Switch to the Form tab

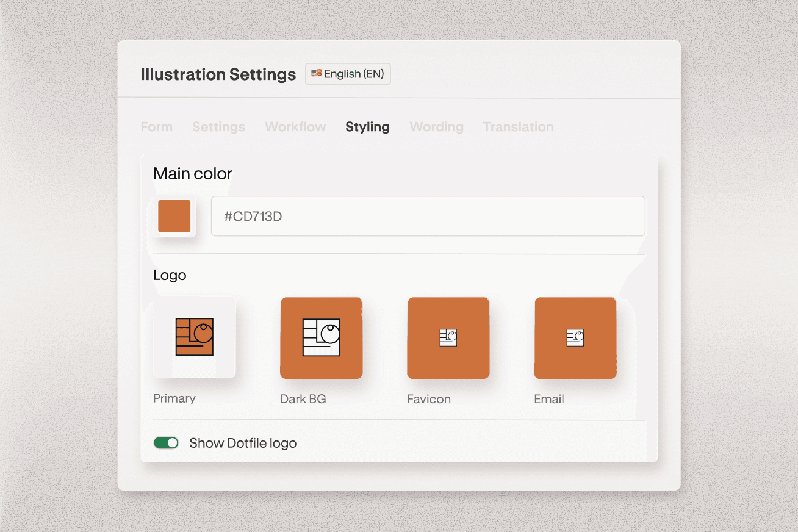tap(156, 127)
